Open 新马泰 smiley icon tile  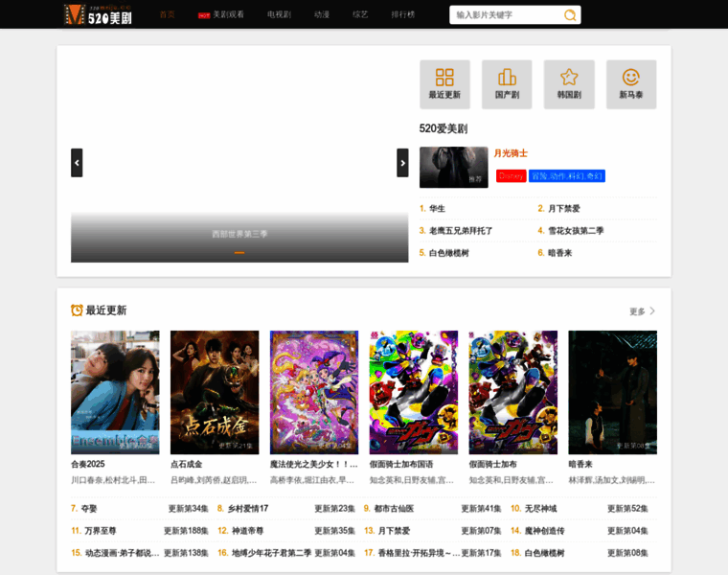click(x=631, y=83)
